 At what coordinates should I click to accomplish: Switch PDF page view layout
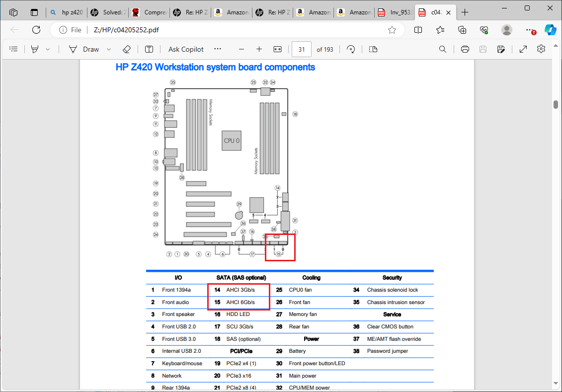pyautogui.click(x=373, y=49)
